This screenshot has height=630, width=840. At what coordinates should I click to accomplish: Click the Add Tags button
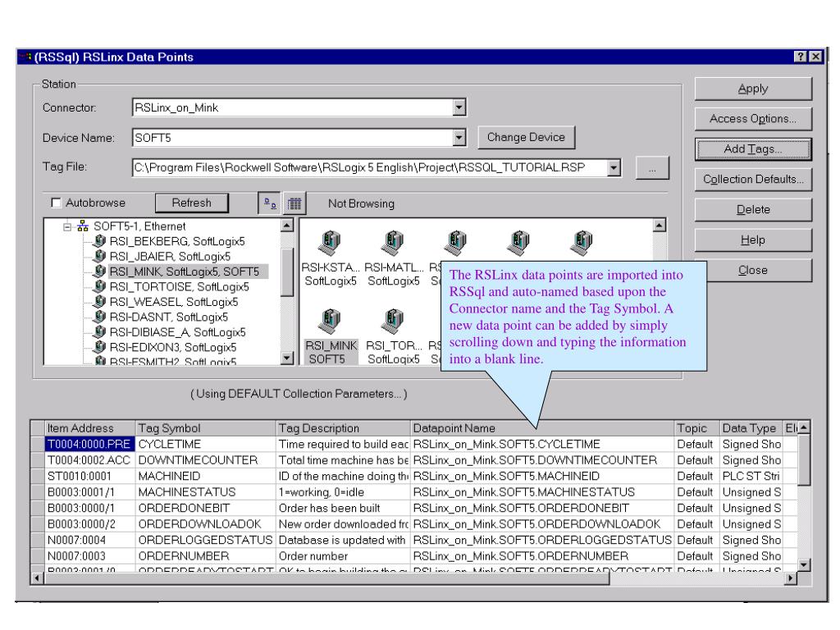tap(753, 149)
